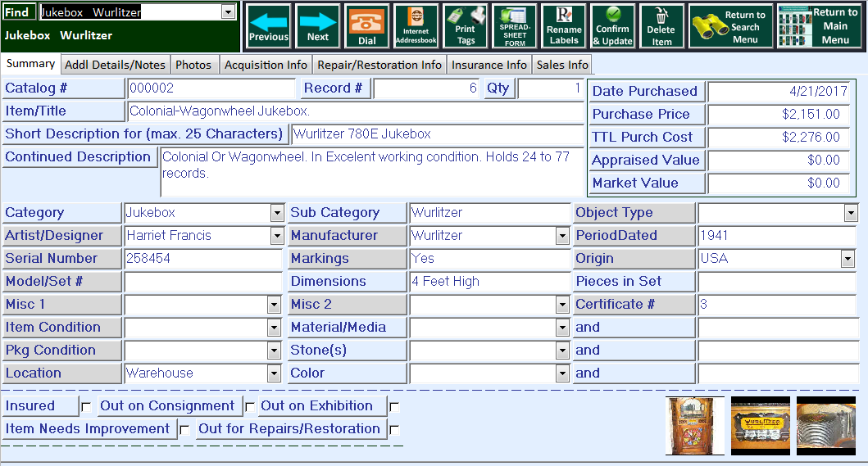Expand the Category dropdown
Screen dimensions: 868x466
277,213
